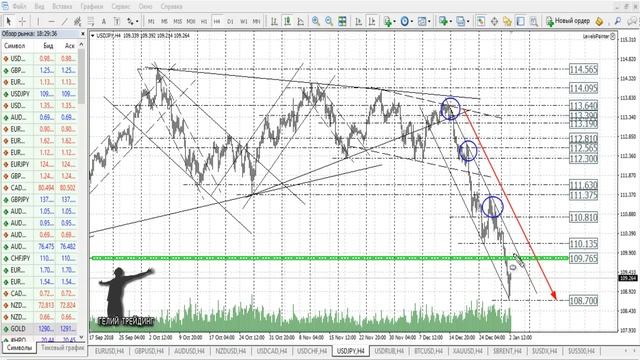The width and height of the screenshot is (640, 360).
Task: Expand dropdown arrow beside periods clock
Action: coord(412,21)
